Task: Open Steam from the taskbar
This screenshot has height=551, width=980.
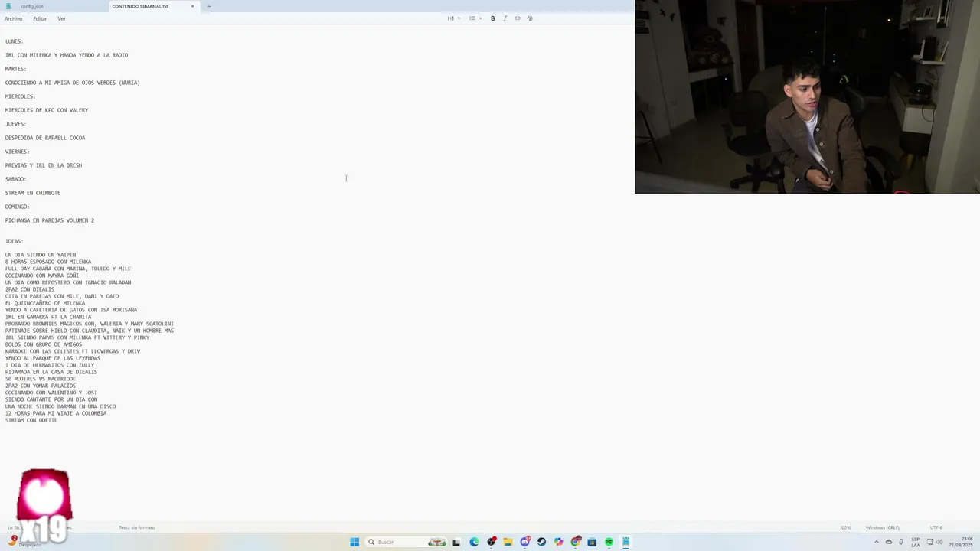Action: click(x=541, y=542)
